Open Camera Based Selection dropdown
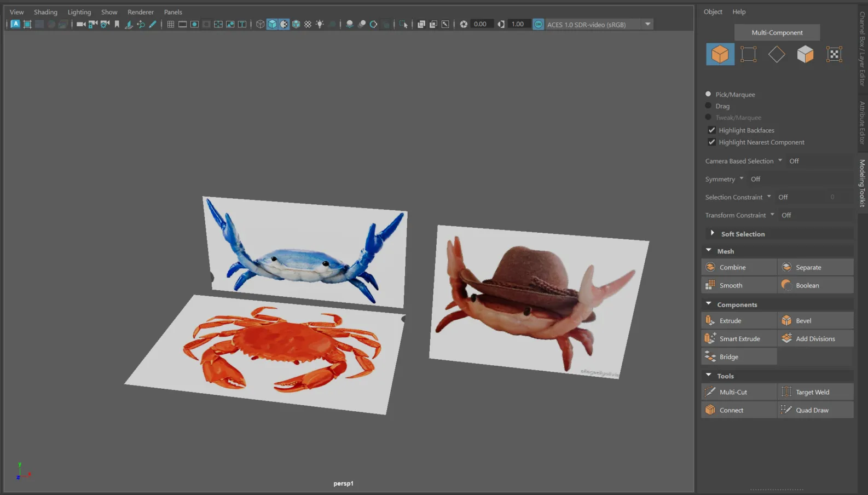 tap(780, 161)
